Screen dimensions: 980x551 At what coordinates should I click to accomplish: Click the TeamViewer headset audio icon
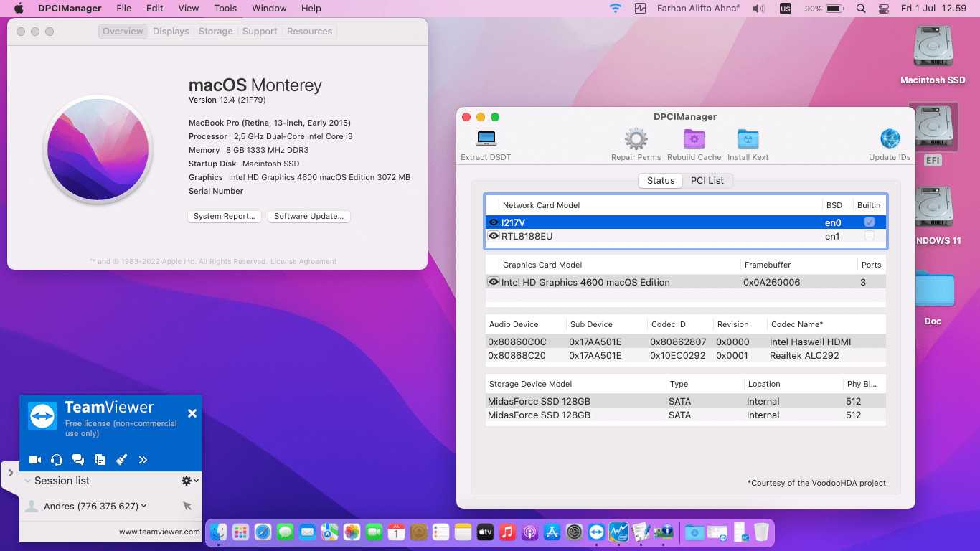pos(57,460)
